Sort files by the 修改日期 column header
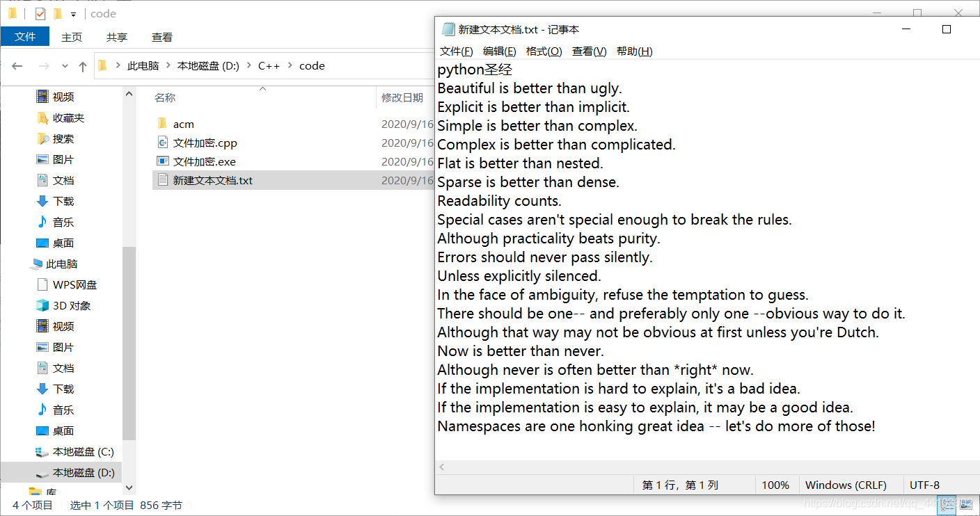The image size is (980, 516). tap(402, 97)
